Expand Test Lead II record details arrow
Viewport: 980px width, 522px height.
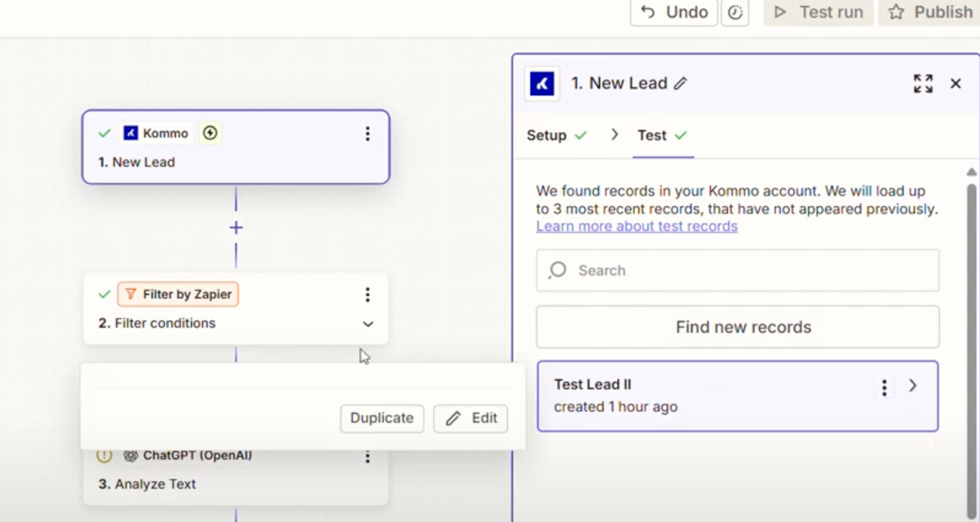(913, 386)
